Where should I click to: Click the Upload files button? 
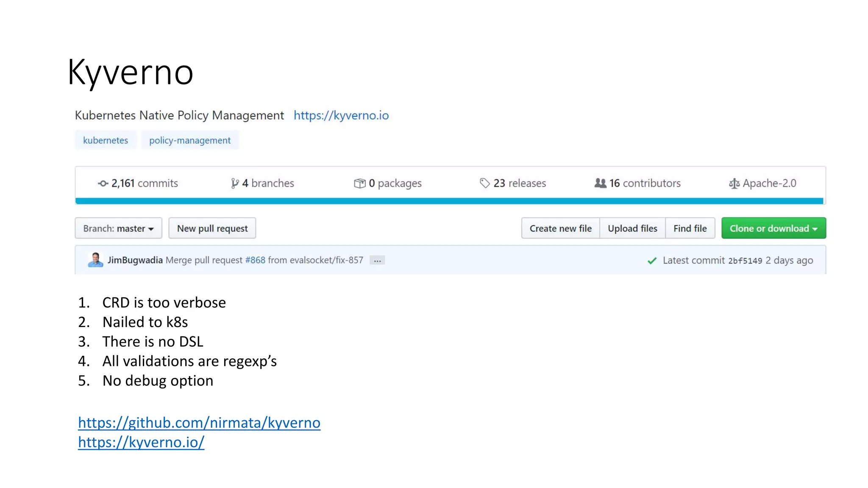632,228
